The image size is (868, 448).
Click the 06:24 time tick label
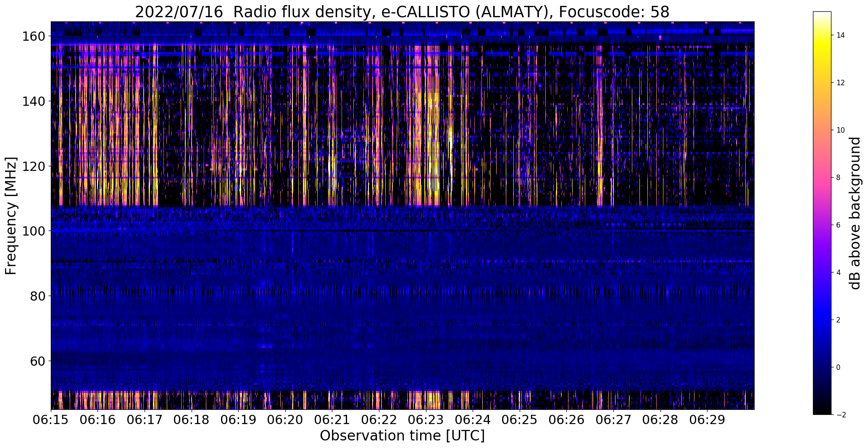point(473,420)
